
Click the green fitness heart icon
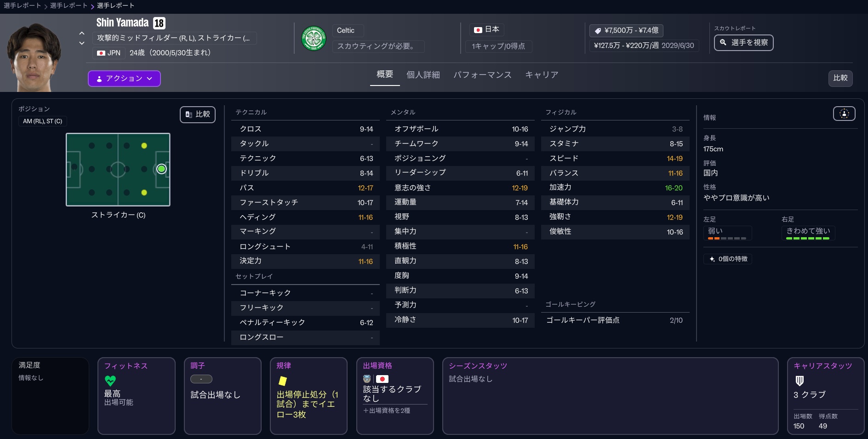(x=110, y=381)
